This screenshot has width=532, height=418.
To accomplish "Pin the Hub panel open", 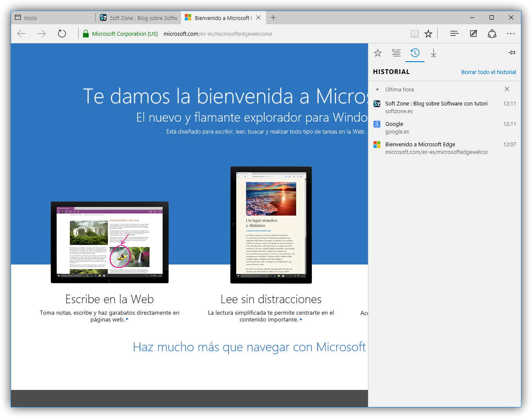I will tap(512, 53).
